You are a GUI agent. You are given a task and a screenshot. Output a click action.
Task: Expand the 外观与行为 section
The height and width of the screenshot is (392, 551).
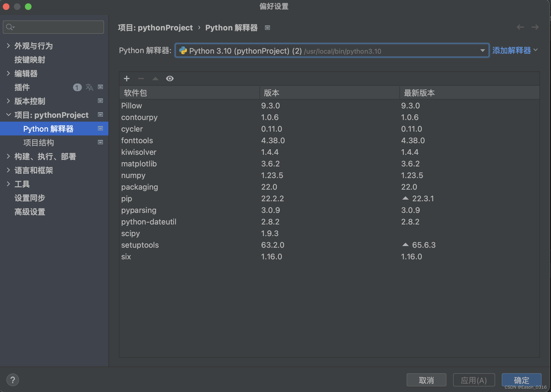[x=8, y=46]
